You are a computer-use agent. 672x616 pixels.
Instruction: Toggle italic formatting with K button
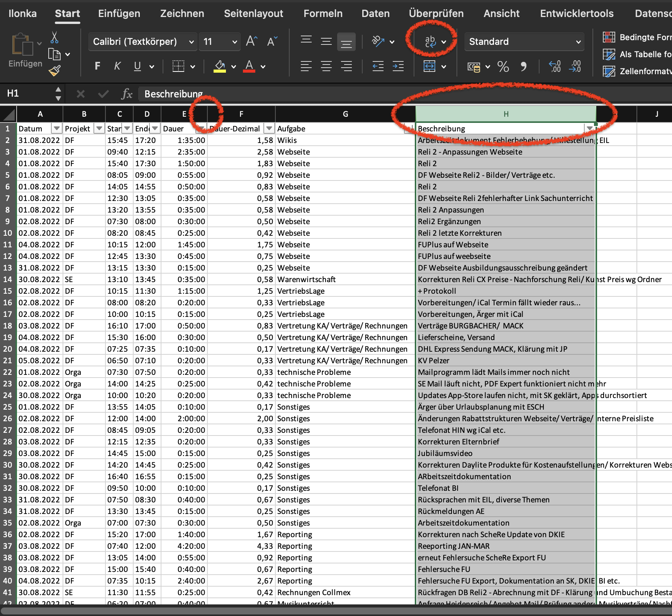(117, 66)
